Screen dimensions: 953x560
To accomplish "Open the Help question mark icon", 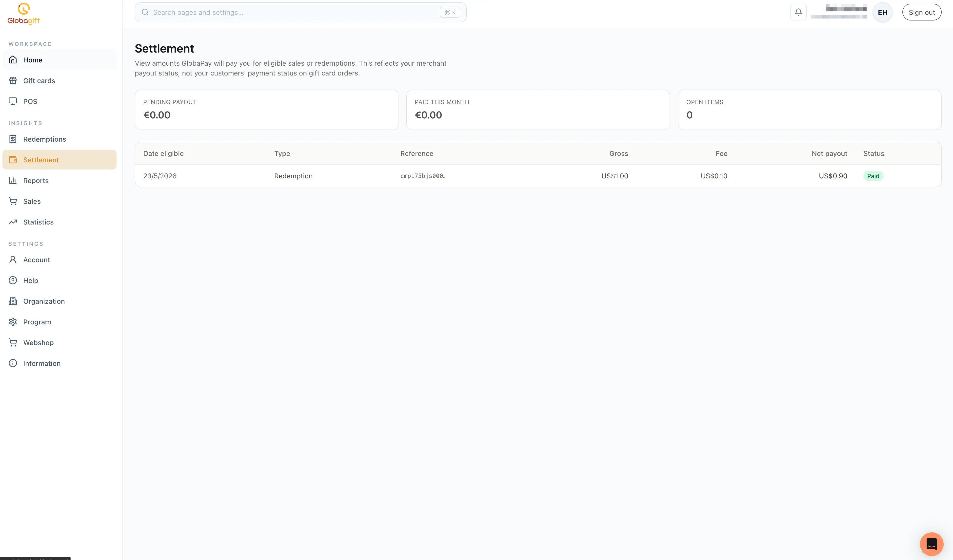I will [x=13, y=280].
